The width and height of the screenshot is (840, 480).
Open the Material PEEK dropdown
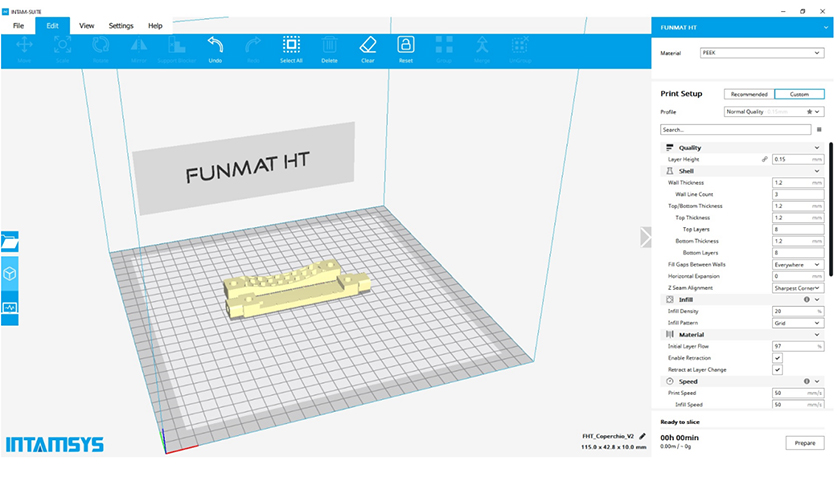[x=761, y=53]
